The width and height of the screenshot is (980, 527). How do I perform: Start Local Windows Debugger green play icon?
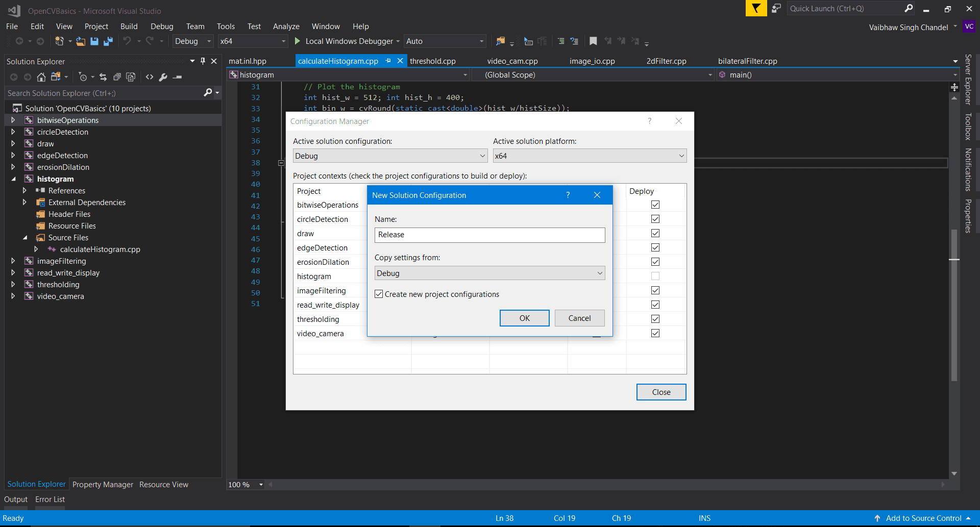click(x=298, y=41)
